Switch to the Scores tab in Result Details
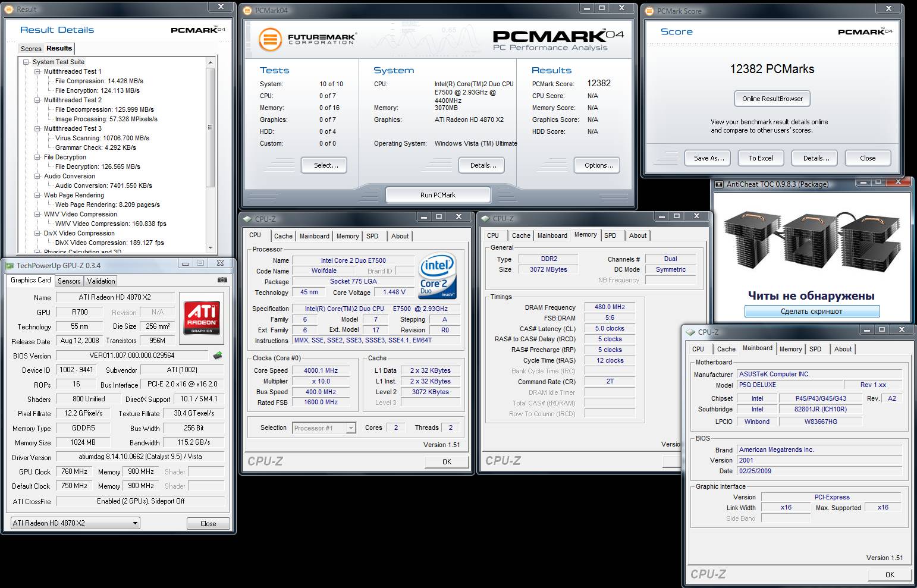The width and height of the screenshot is (917, 588). tap(31, 49)
